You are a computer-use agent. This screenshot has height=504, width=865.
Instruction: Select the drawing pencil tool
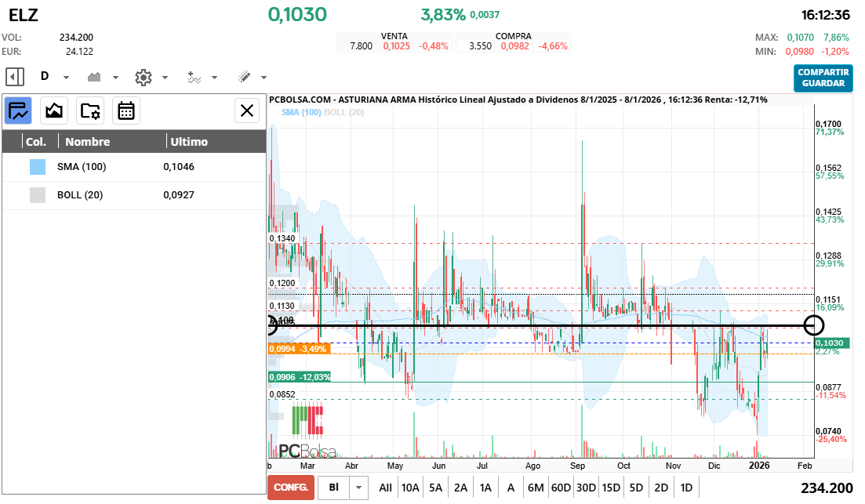[x=244, y=77]
